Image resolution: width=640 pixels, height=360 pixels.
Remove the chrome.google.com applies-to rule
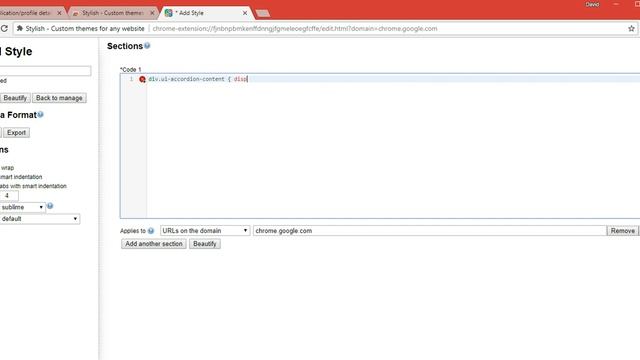click(x=622, y=231)
